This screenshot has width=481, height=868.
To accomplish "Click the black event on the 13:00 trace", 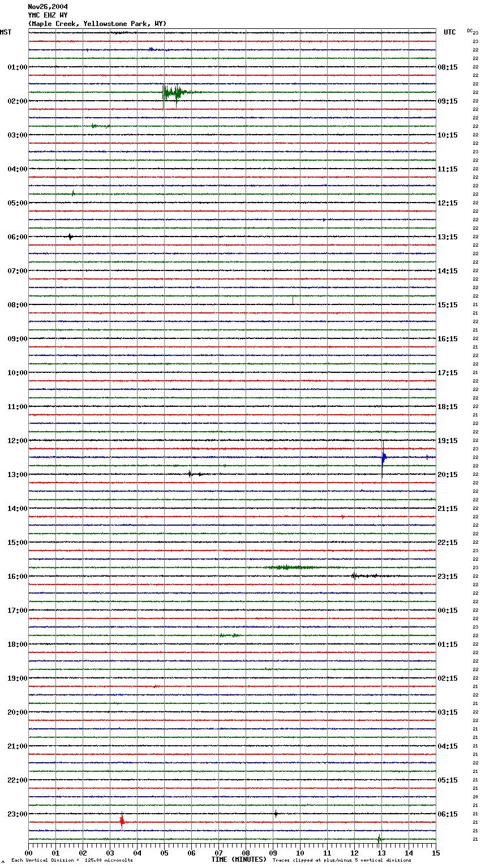I will coord(195,474).
